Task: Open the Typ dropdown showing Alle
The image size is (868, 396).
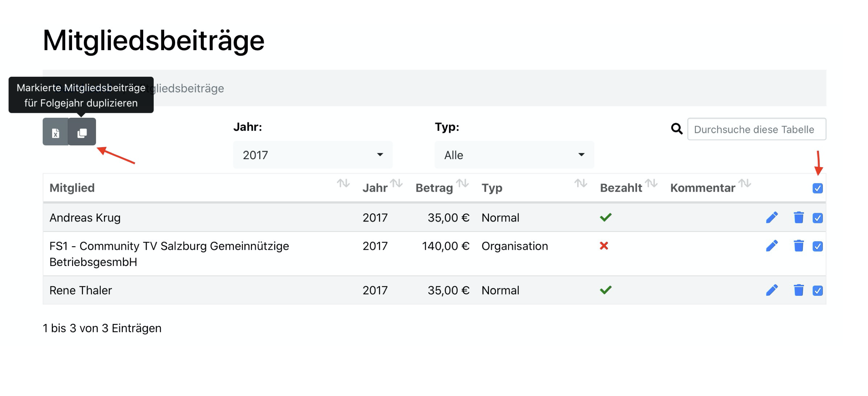Action: [x=514, y=155]
